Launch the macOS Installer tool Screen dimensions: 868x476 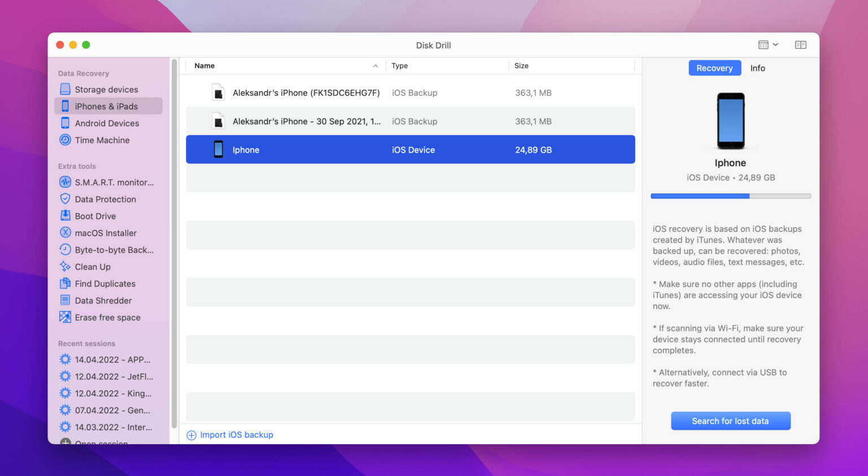click(x=106, y=233)
